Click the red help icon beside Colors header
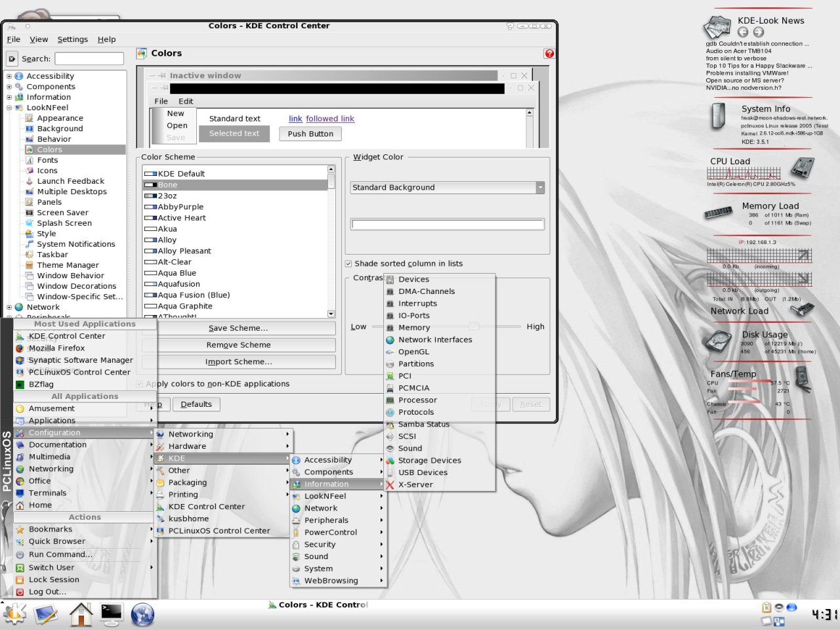The width and height of the screenshot is (840, 630). pos(549,54)
